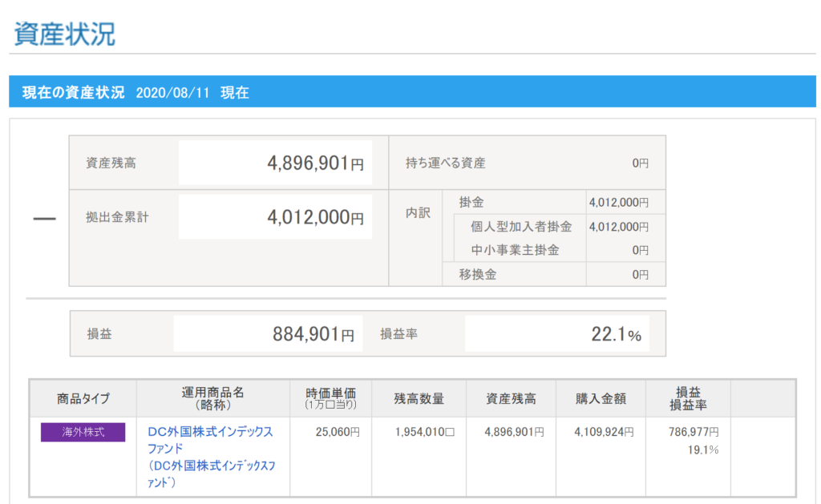
Task: Click the 25,060円 unit price cell
Action: pyautogui.click(x=339, y=432)
